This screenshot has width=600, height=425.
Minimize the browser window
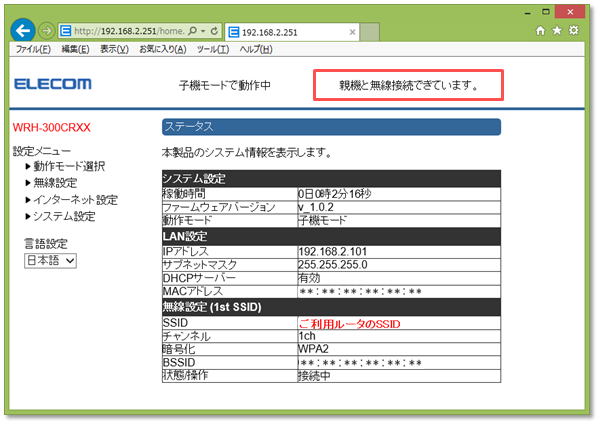click(528, 13)
